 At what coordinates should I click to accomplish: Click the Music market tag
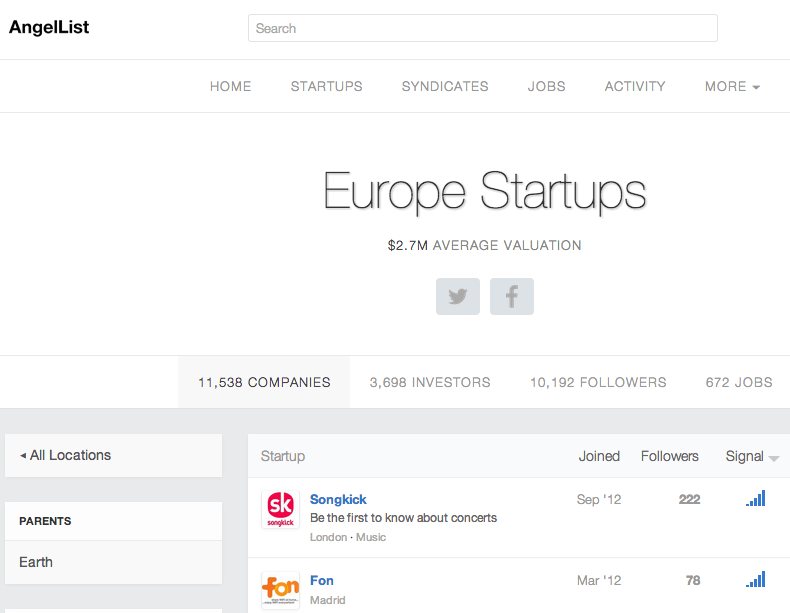pos(371,537)
